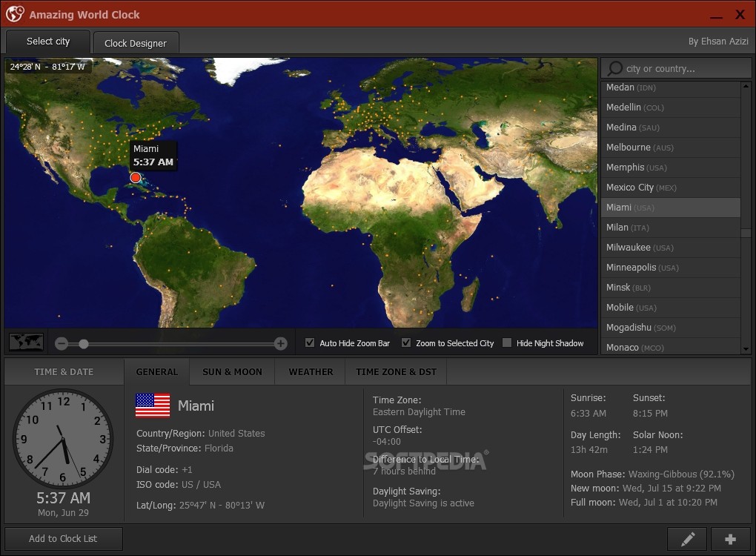Click the sunset 8:15 PM value
Image resolution: width=756 pixels, height=556 pixels.
(x=651, y=413)
